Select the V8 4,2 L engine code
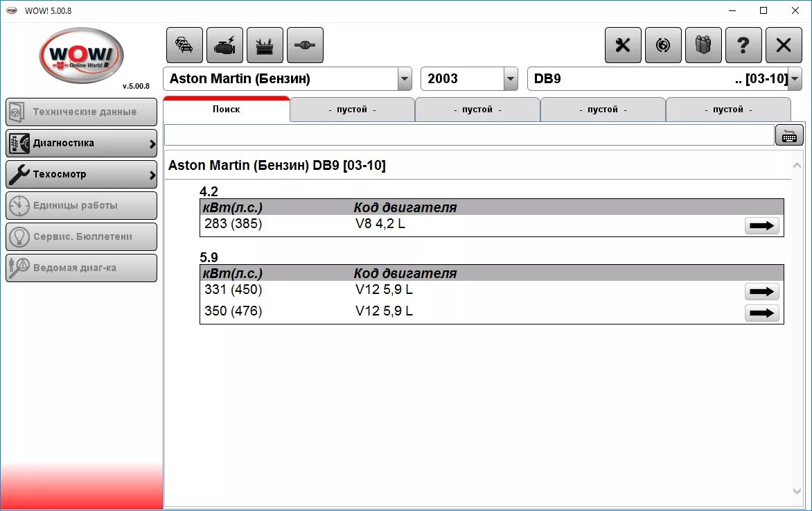This screenshot has height=511, width=812. [x=380, y=224]
